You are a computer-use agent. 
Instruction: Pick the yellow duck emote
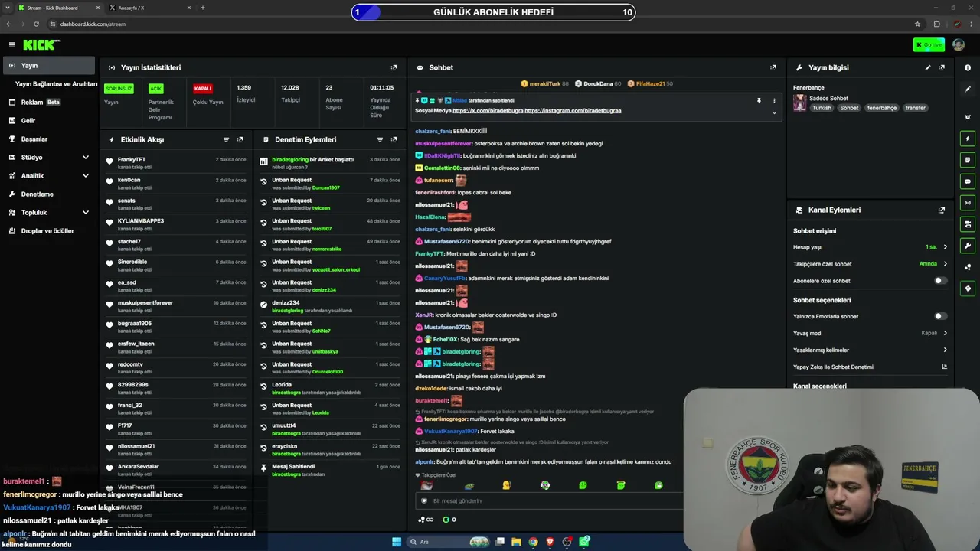(506, 485)
